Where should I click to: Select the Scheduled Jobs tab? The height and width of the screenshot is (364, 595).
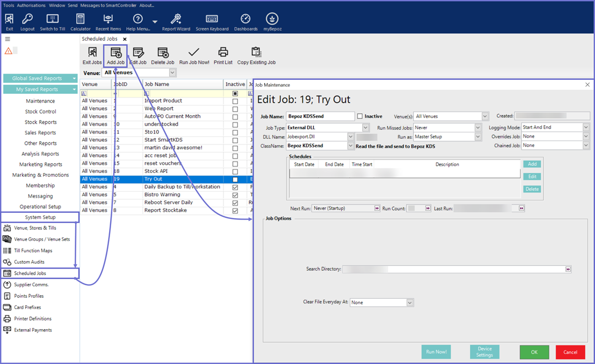(x=100, y=39)
